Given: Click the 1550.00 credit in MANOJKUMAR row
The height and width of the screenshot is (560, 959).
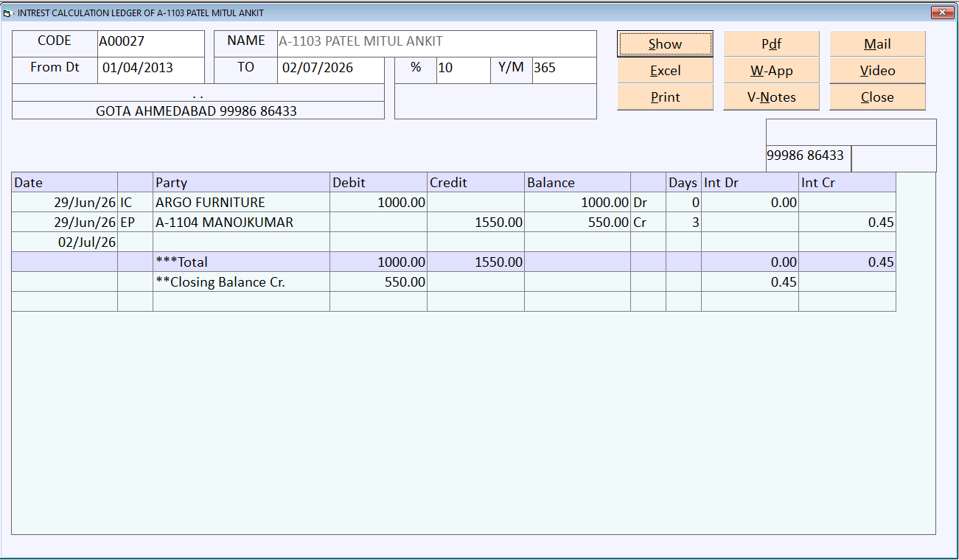Looking at the screenshot, I should coord(475,223).
